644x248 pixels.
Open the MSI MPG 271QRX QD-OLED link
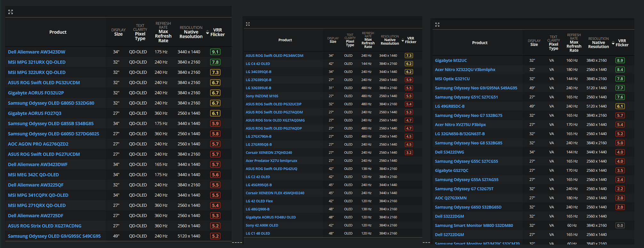point(37,205)
